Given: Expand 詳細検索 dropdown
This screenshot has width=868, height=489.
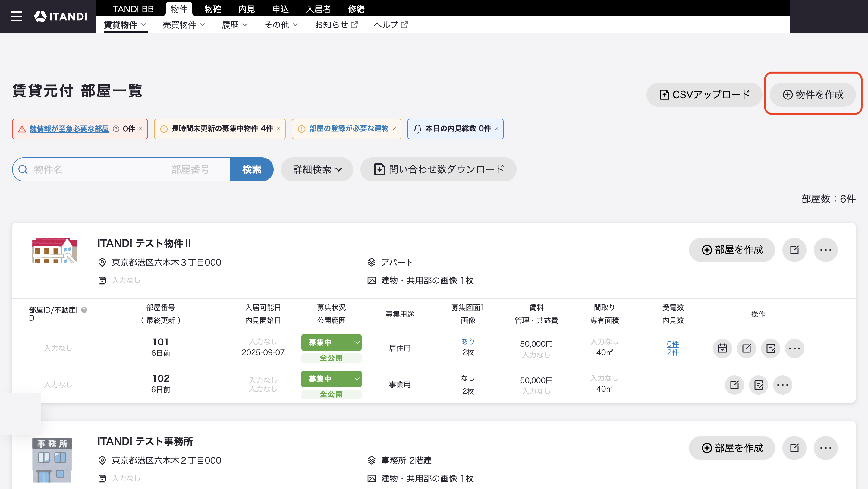Looking at the screenshot, I should click(317, 169).
